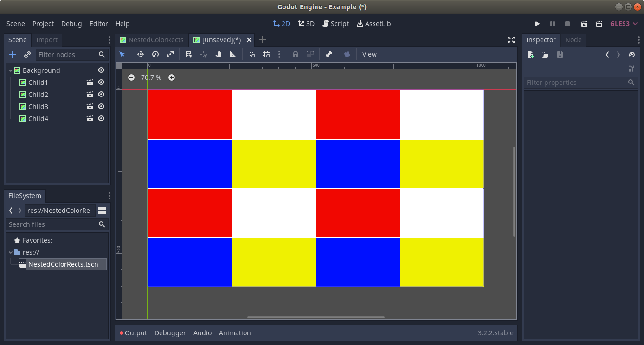Click the Filter nodes search field
The height and width of the screenshot is (345, 644).
(x=72, y=55)
